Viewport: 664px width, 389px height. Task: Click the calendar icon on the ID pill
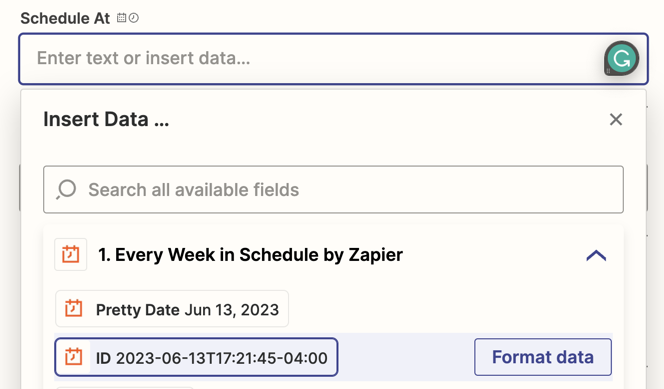[x=73, y=357]
